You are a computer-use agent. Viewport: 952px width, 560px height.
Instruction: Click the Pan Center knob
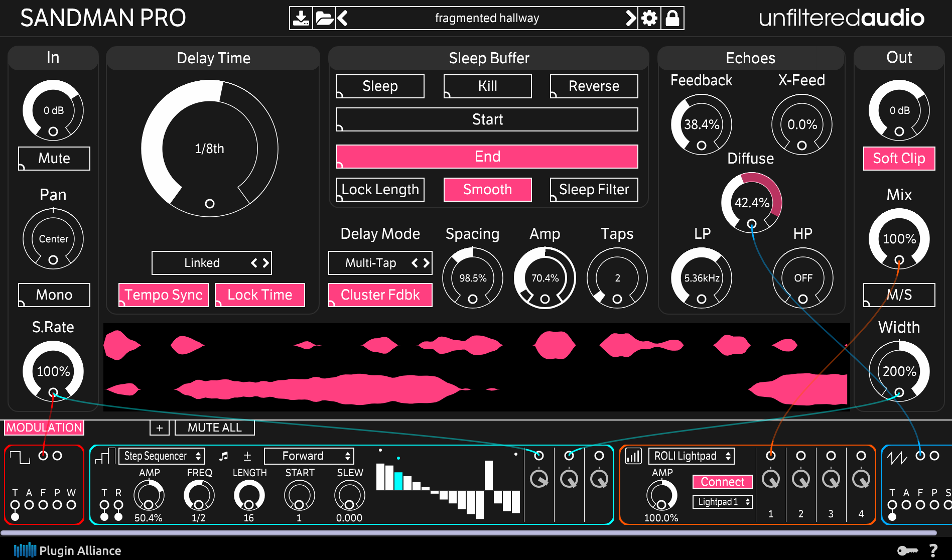53,239
